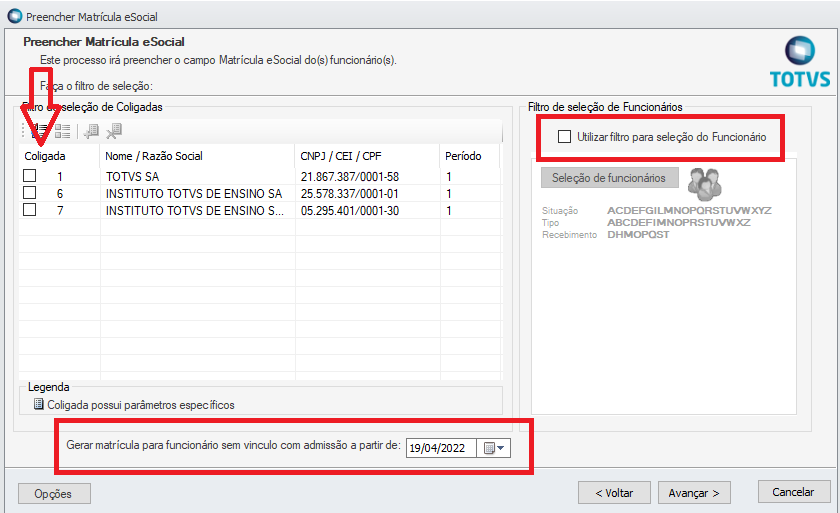
Task: Enable Utilizar filtro para seleção do Funcionário
Action: (x=564, y=137)
